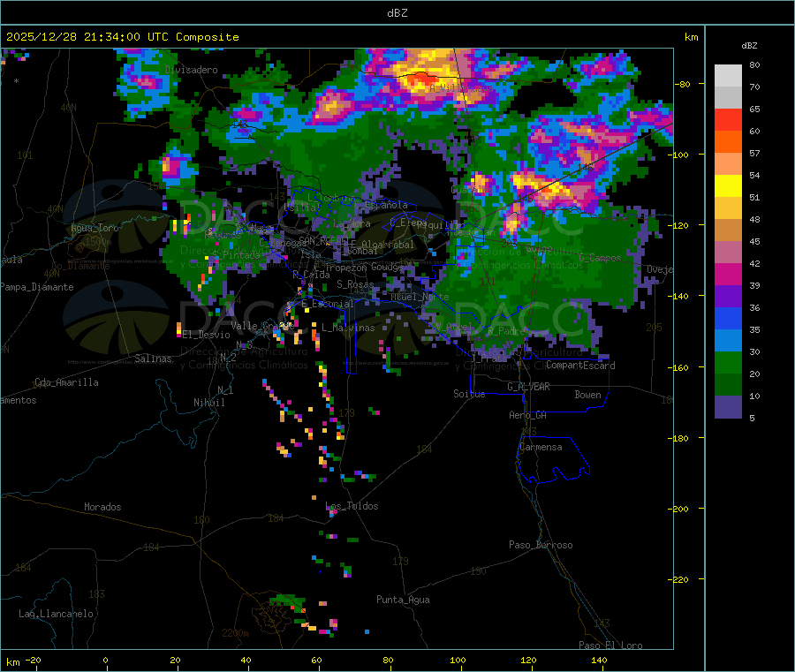The image size is (795, 672).
Task: Click the Española label
Action: [386, 205]
